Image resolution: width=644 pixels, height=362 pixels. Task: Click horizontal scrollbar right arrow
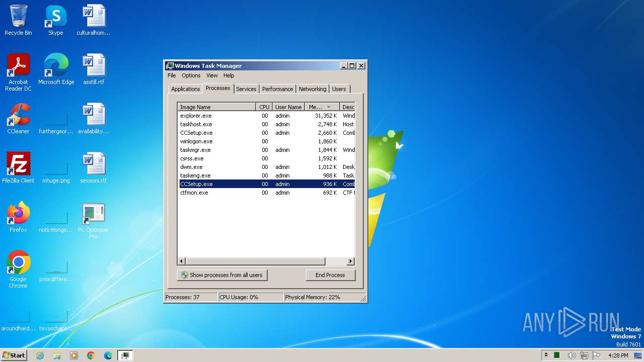351,261
